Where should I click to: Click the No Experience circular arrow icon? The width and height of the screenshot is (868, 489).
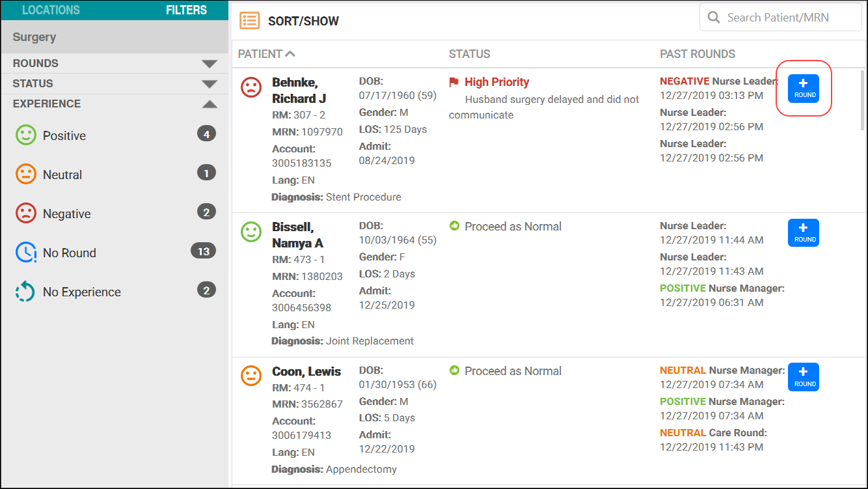[26, 292]
